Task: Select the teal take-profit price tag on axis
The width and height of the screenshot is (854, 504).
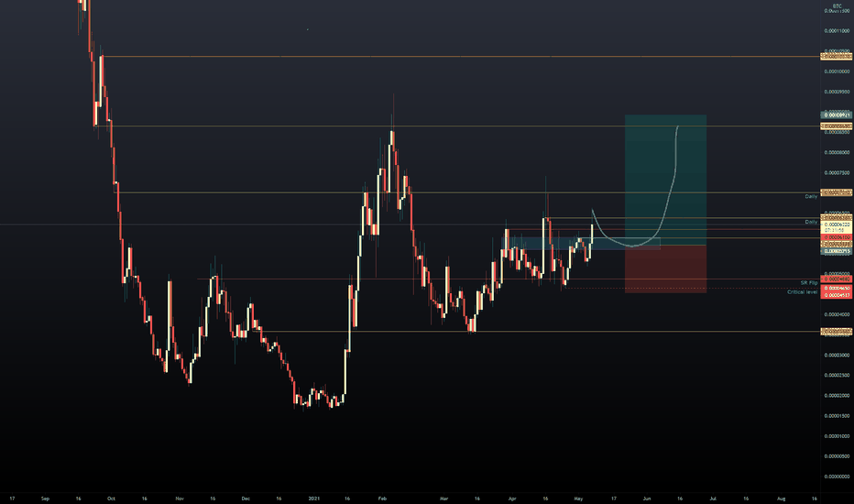Action: (836, 115)
